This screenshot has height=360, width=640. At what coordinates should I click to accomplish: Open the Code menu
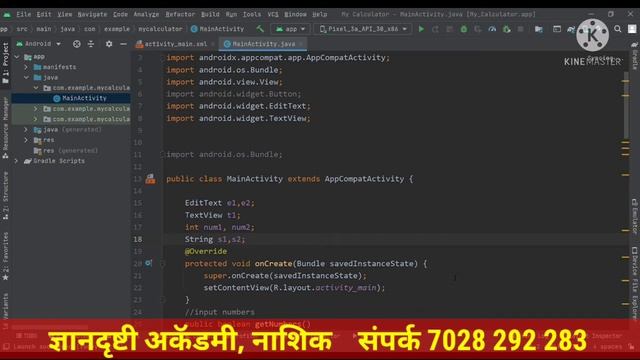[x=120, y=14]
